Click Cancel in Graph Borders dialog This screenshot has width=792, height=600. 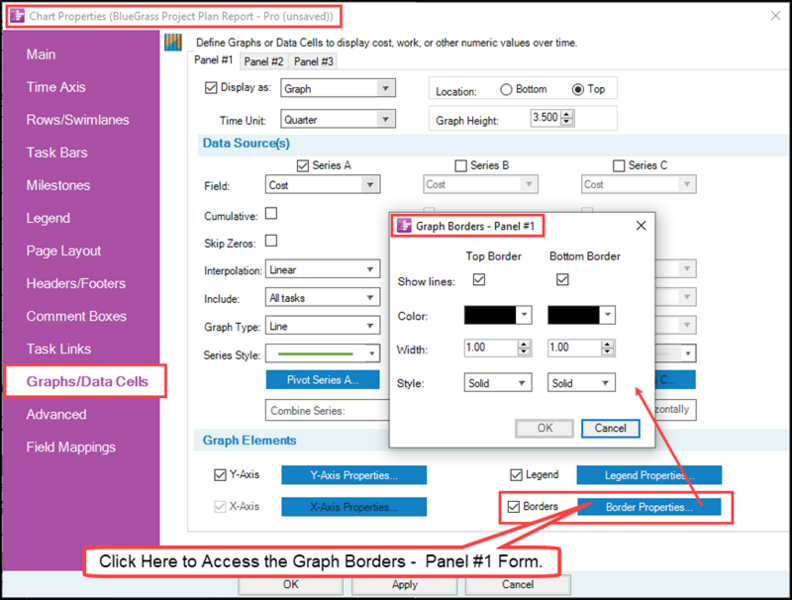pyautogui.click(x=610, y=428)
